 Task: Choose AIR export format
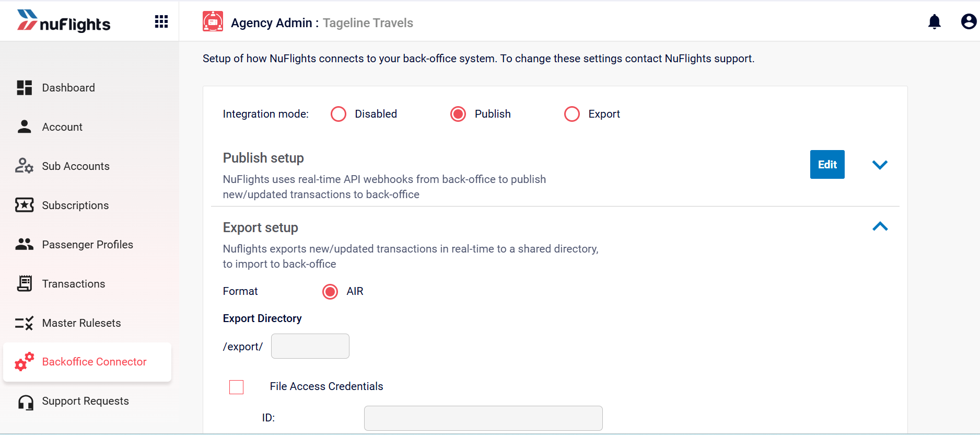coord(330,291)
